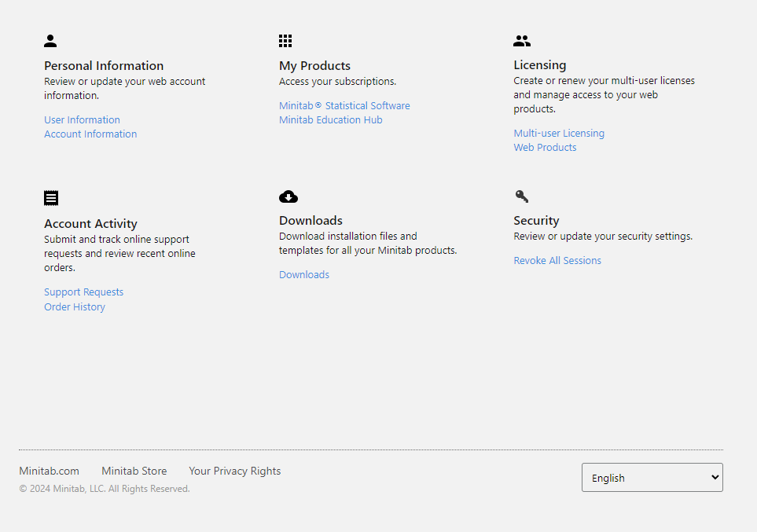The image size is (757, 532).
Task: Click the Downloads cloud icon
Action: (288, 196)
